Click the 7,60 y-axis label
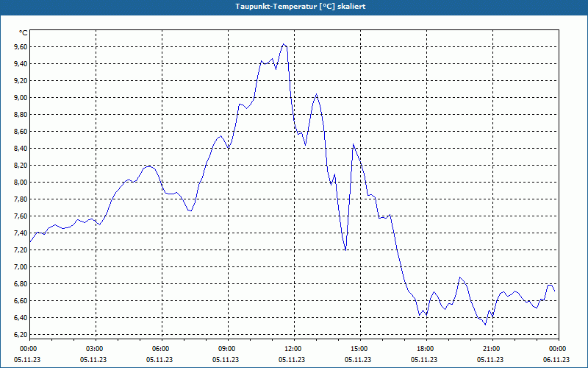The image size is (588, 368). click(21, 216)
